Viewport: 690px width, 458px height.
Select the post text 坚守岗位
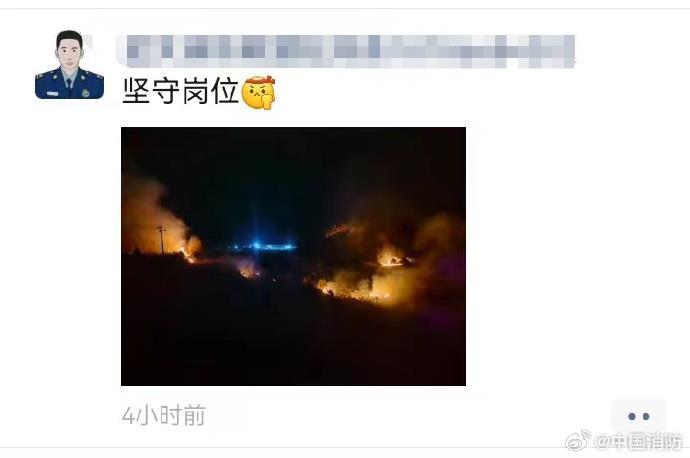click(x=180, y=91)
